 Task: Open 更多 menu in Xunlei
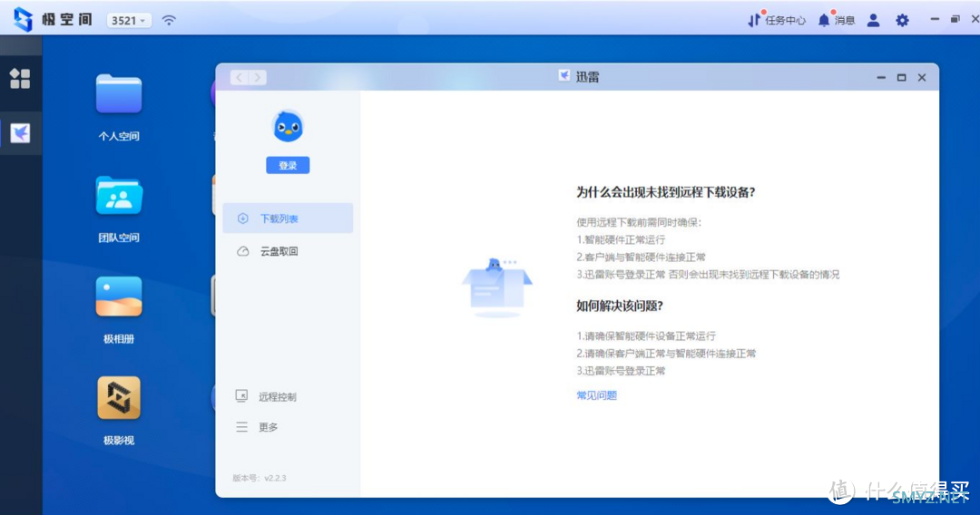click(x=257, y=427)
